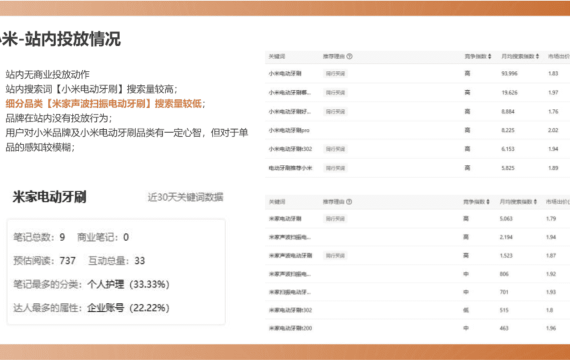Image resolution: width=570 pixels, height=360 pixels.
Task: Select the keyword 米家电动牙刷t200
Action: click(x=290, y=328)
